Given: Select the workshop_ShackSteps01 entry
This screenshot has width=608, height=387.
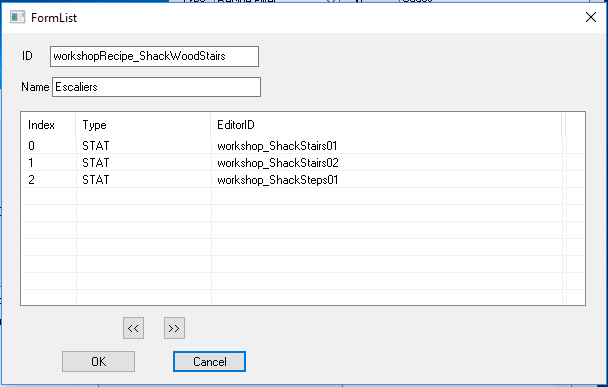Looking at the screenshot, I should click(278, 180).
